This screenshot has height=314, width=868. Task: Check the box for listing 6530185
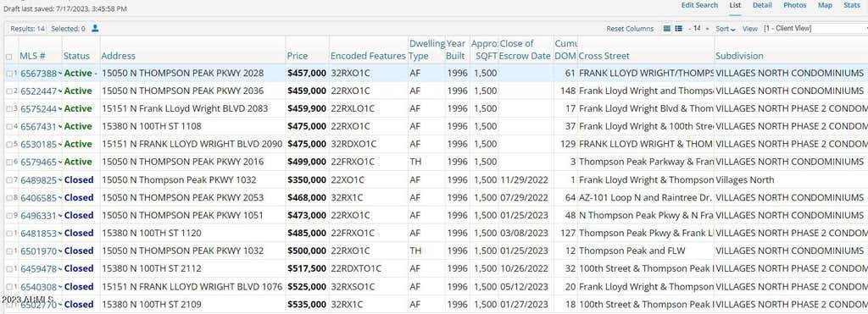pos(8,144)
